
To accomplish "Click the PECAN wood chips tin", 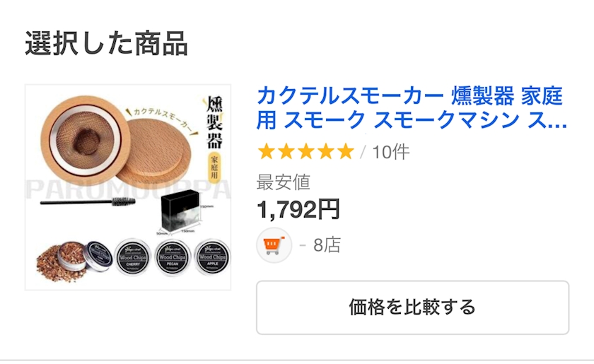I will click(173, 257).
